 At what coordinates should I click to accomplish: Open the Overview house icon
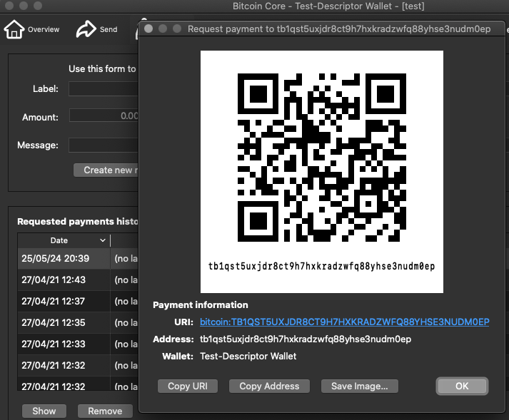click(14, 29)
